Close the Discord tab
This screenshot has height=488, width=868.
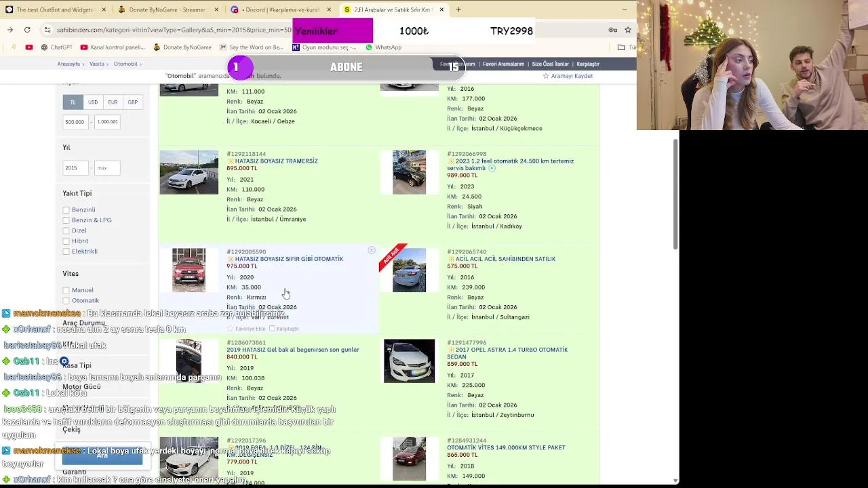click(x=329, y=9)
